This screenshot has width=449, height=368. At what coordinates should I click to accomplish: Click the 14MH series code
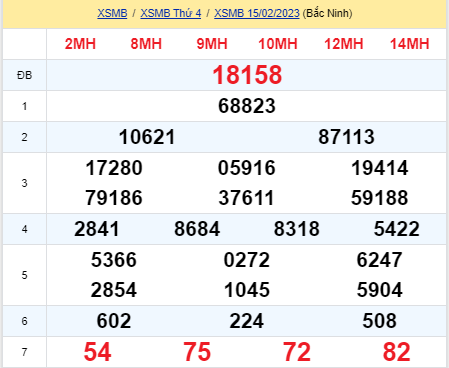[410, 44]
